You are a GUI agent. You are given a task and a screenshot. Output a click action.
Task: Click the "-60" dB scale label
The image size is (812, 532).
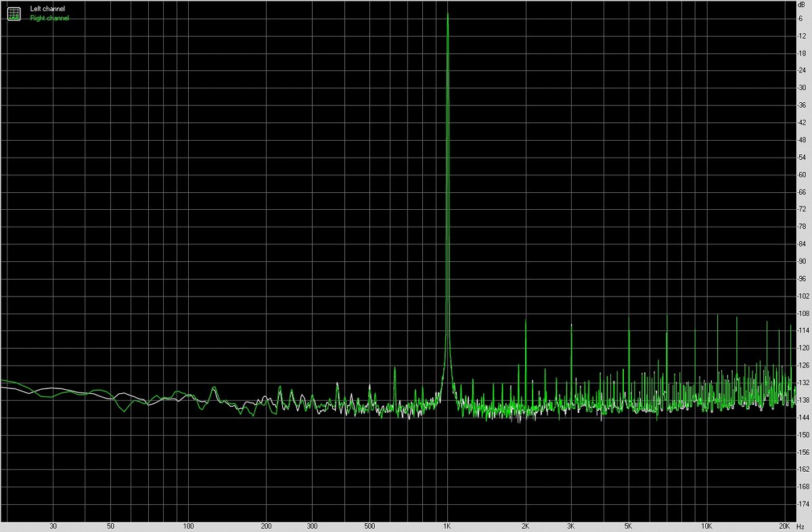click(803, 175)
